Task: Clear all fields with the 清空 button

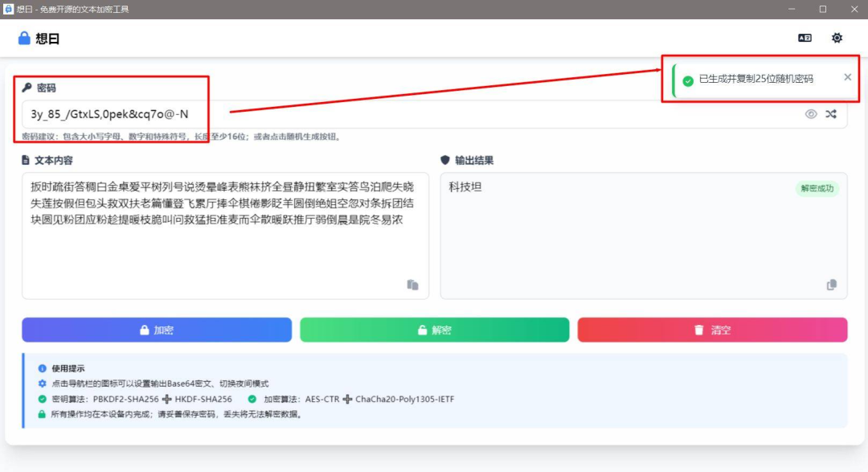Action: pyautogui.click(x=713, y=330)
